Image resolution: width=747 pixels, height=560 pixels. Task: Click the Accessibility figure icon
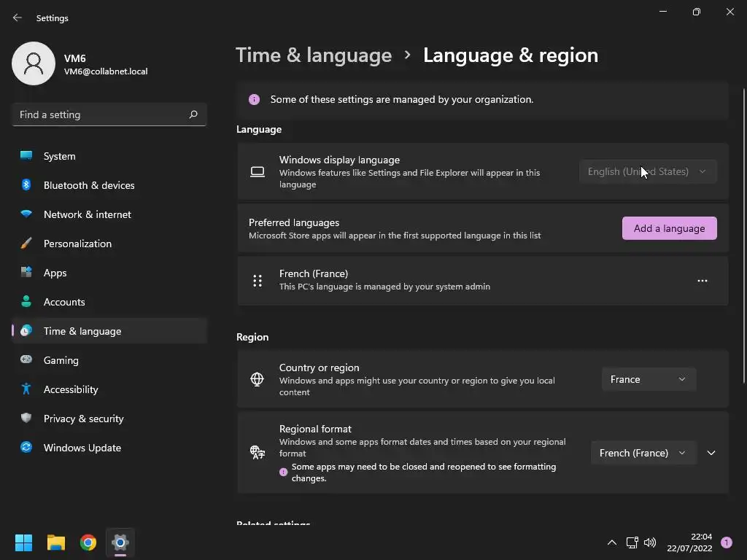tap(26, 389)
